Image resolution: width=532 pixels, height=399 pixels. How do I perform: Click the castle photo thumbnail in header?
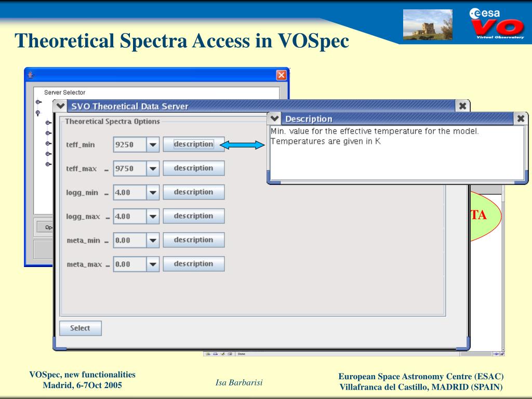(x=428, y=25)
